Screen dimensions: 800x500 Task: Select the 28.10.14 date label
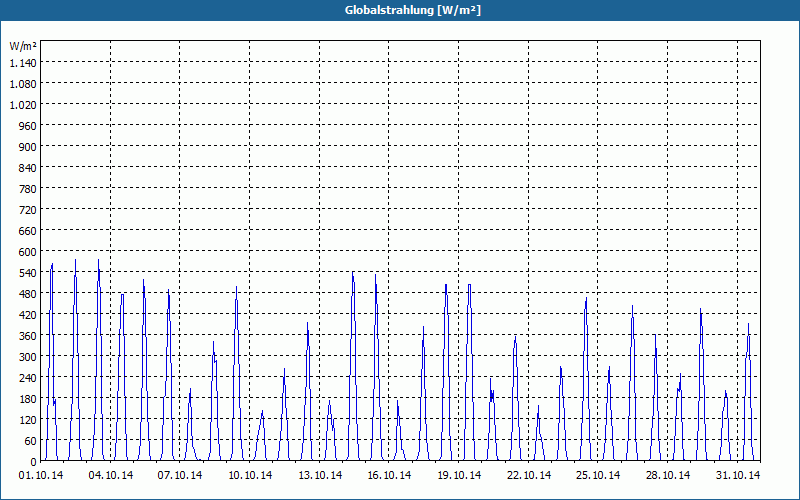pyautogui.click(x=668, y=476)
